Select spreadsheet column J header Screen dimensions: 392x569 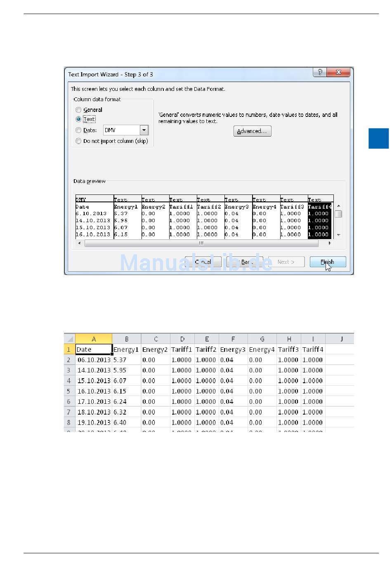tap(340, 339)
